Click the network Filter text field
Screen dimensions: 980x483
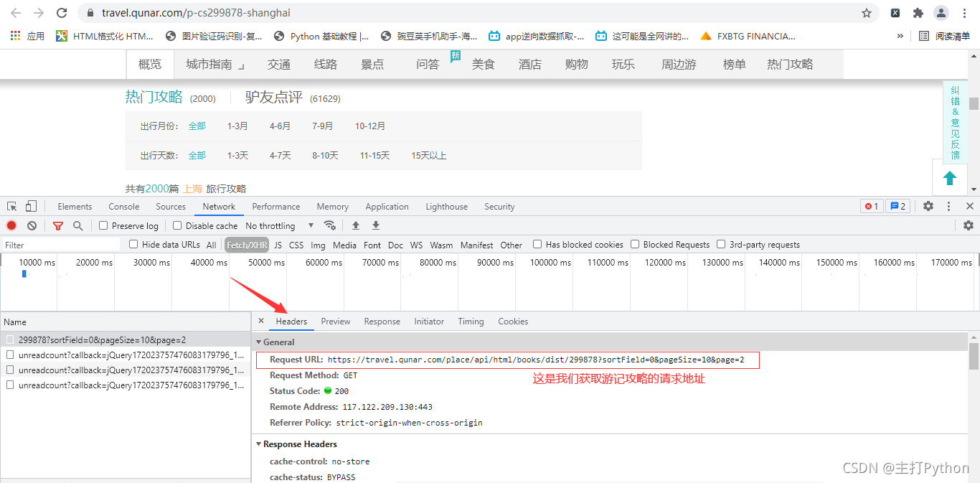pos(61,245)
